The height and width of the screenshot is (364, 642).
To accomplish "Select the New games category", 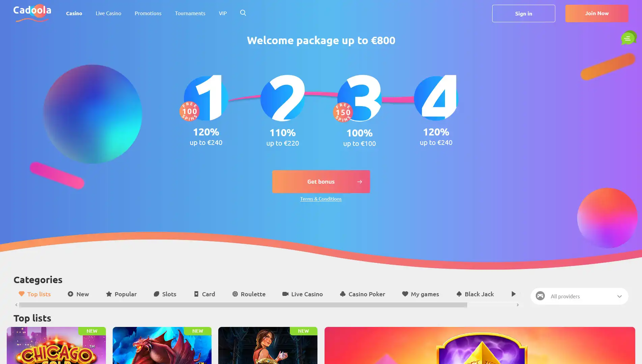I will 78,294.
